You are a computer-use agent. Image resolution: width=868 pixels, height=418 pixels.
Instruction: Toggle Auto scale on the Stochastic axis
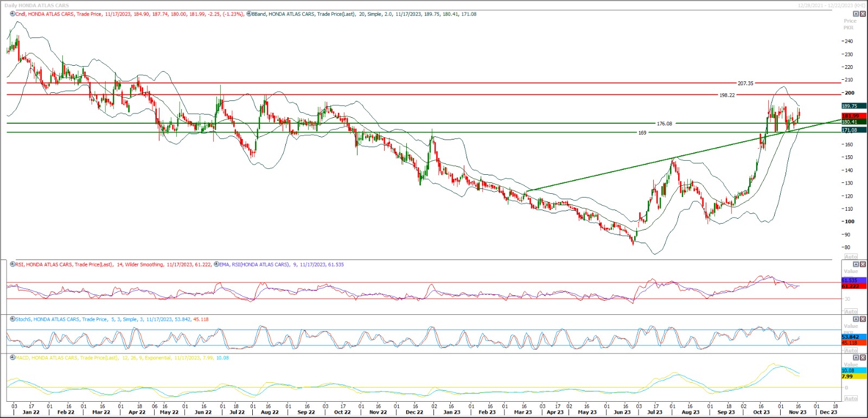pyautogui.click(x=851, y=351)
